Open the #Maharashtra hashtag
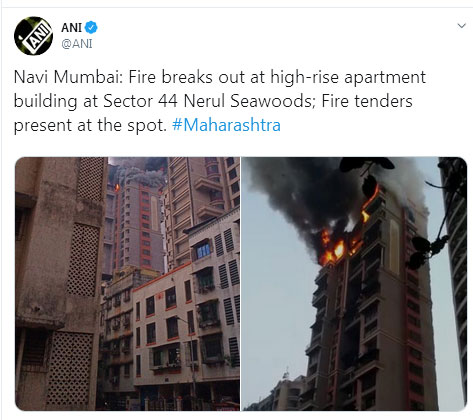 (x=226, y=125)
